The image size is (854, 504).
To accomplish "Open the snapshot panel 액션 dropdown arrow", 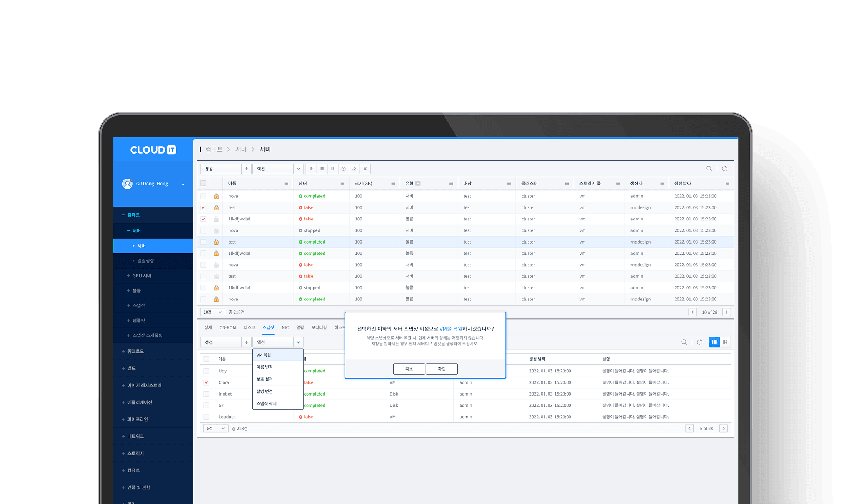I will (299, 342).
